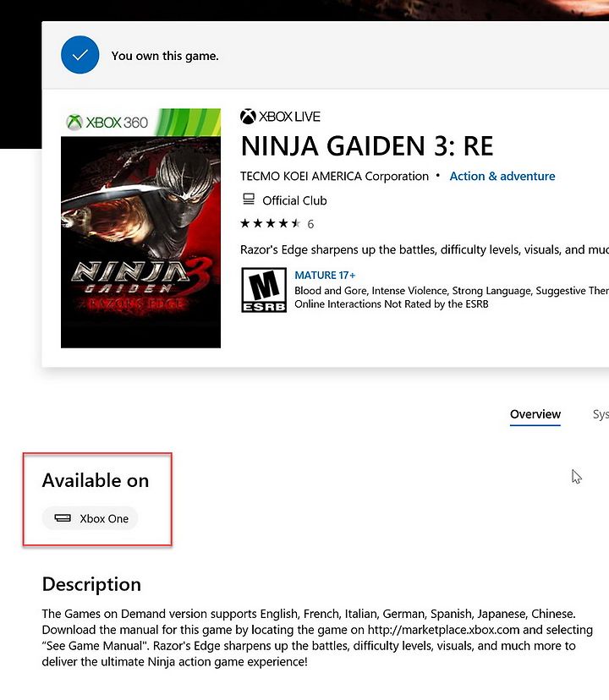This screenshot has width=609, height=700.
Task: Click the Xbox One console icon
Action: click(63, 518)
